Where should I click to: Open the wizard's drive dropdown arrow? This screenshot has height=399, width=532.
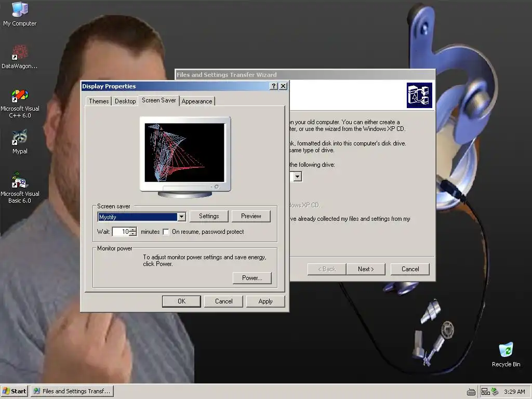coord(298,177)
